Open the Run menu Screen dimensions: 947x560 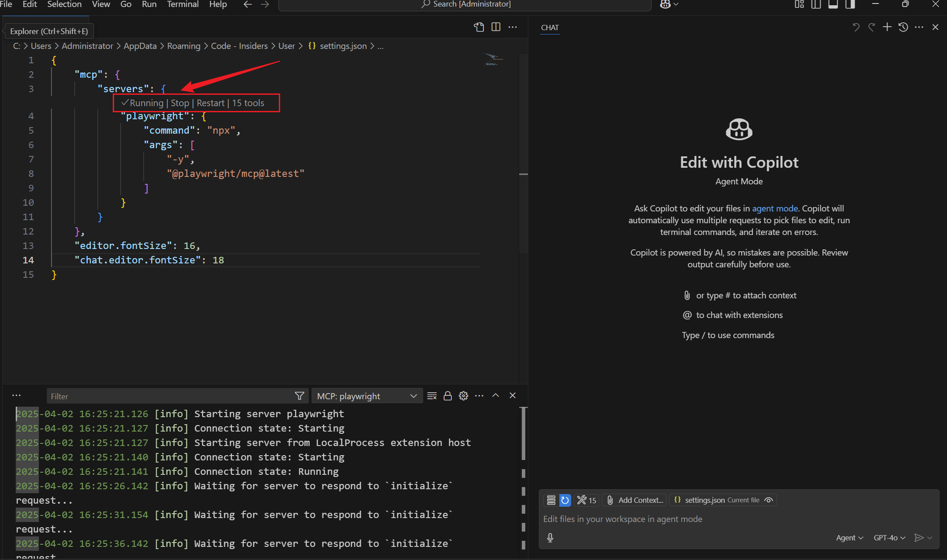[x=149, y=4]
